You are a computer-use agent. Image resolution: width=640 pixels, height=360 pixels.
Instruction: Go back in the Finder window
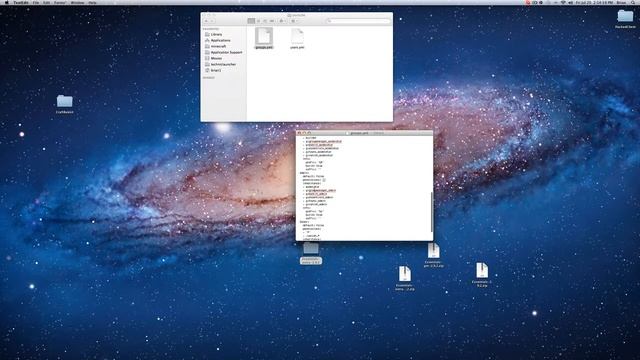click(x=207, y=21)
